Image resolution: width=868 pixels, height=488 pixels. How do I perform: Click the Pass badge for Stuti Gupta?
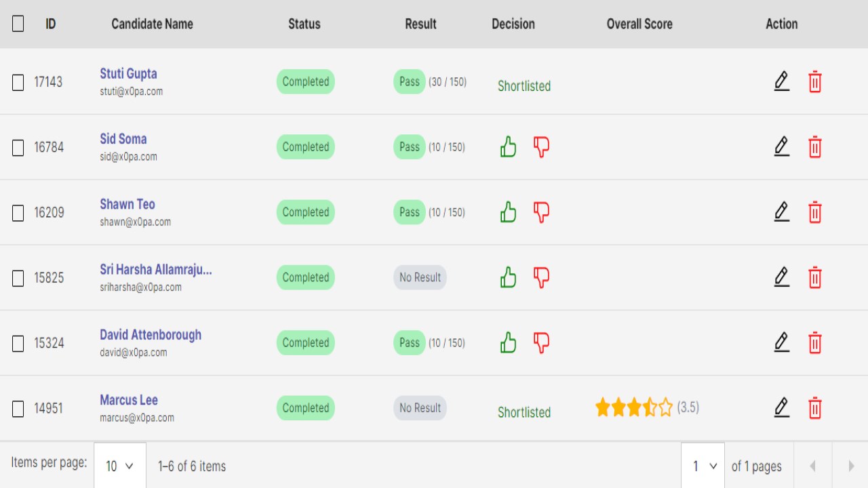(x=410, y=81)
